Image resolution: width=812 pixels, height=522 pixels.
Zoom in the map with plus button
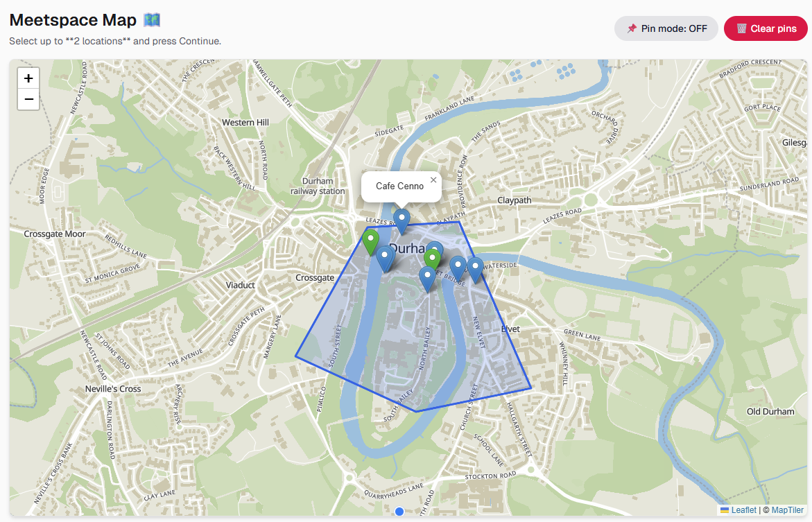(x=28, y=78)
